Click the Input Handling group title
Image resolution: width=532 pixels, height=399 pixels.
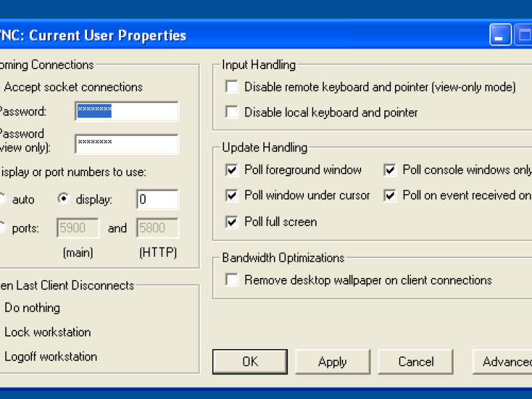259,65
